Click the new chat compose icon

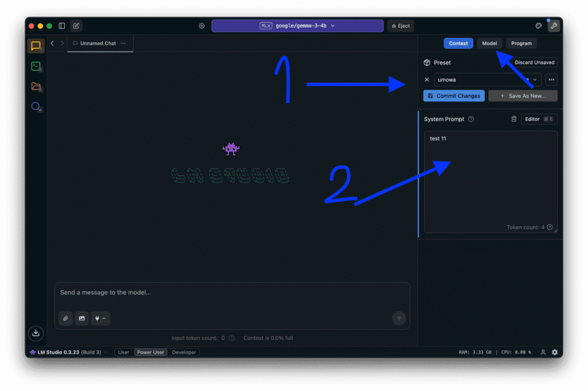coord(76,26)
